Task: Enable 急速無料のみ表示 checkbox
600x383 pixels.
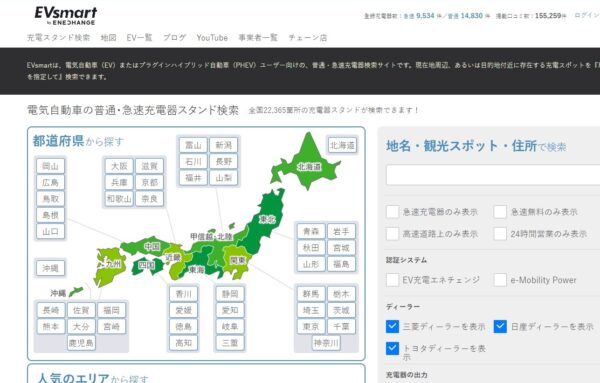Action: 500,212
